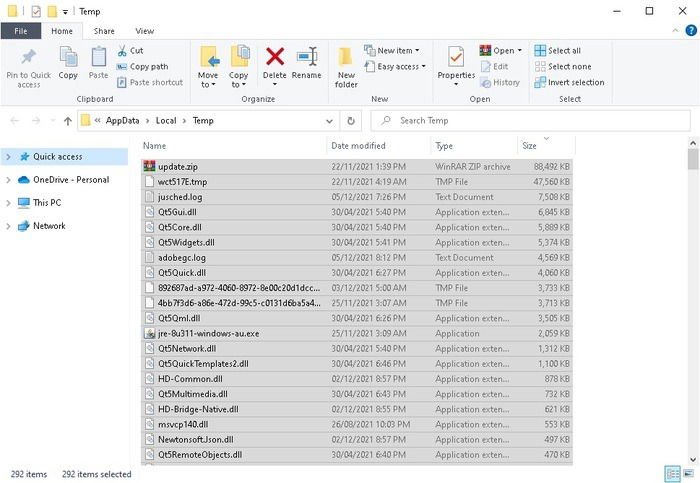Switch to large icons view toggle
Viewport: 700px width, 483px height.
689,473
